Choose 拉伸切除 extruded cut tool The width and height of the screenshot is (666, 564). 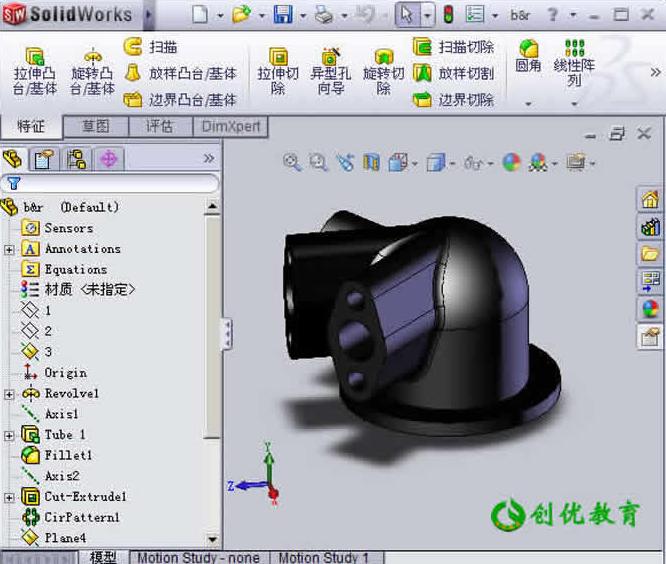pos(278,71)
